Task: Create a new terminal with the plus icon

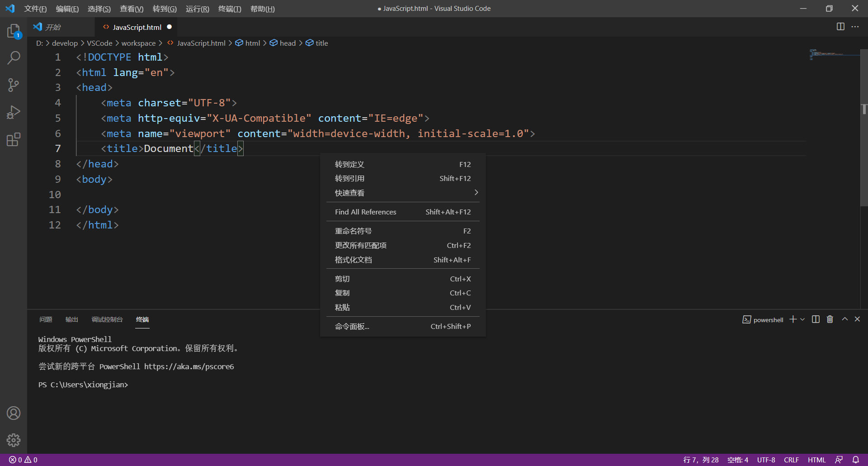Action: [792, 319]
